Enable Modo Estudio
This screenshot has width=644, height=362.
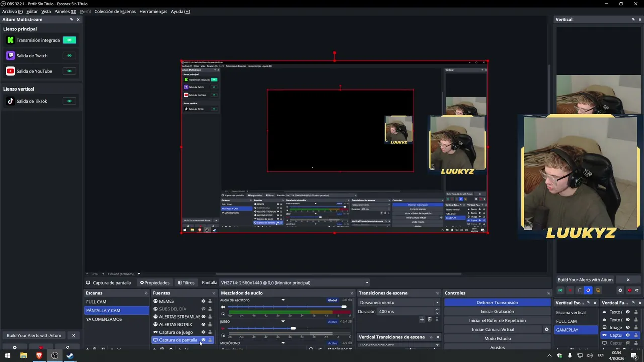(497, 339)
